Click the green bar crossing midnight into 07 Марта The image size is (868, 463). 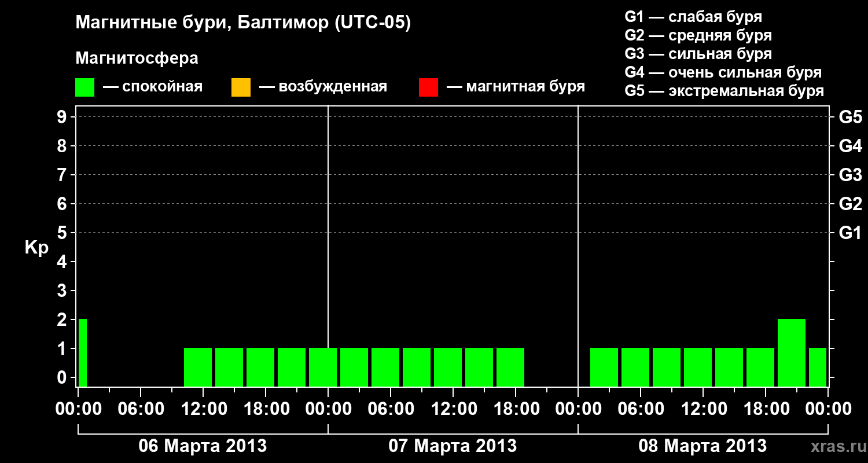pyautogui.click(x=323, y=367)
